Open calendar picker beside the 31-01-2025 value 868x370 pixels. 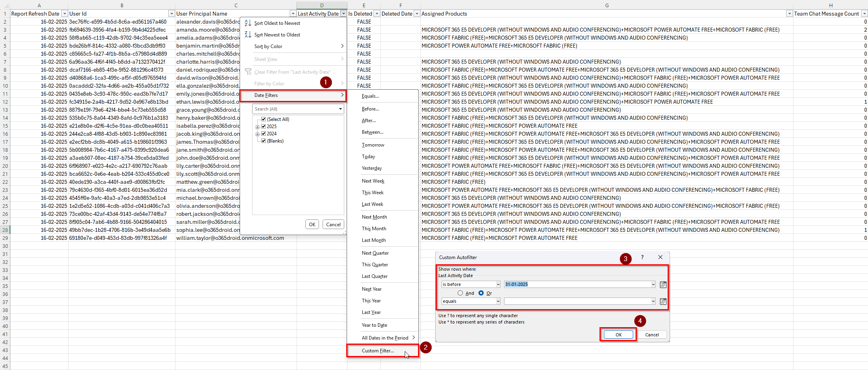coord(663,284)
